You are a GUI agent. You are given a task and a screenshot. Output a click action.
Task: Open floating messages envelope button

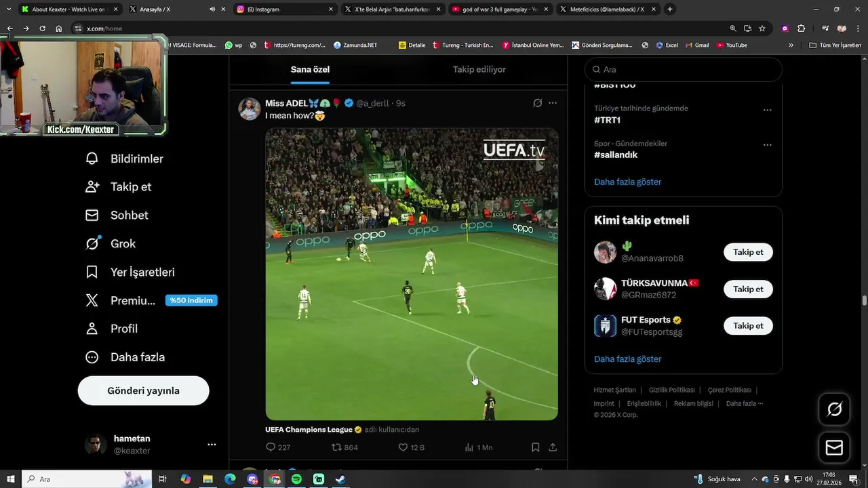[834, 448]
